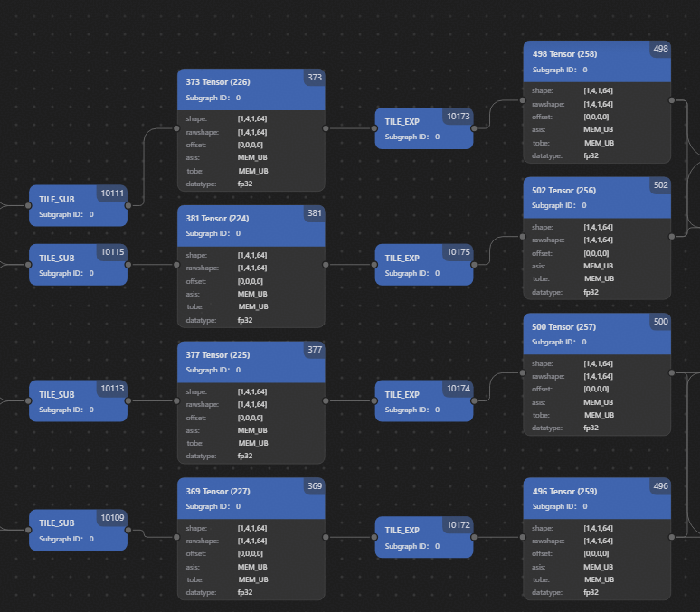Click the input port of 496 Tensor
700x612 pixels.
(x=524, y=537)
